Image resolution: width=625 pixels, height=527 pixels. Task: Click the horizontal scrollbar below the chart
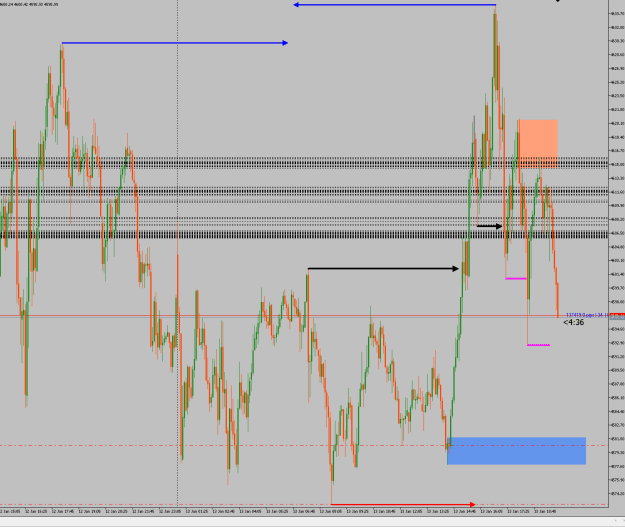[x=312, y=522]
